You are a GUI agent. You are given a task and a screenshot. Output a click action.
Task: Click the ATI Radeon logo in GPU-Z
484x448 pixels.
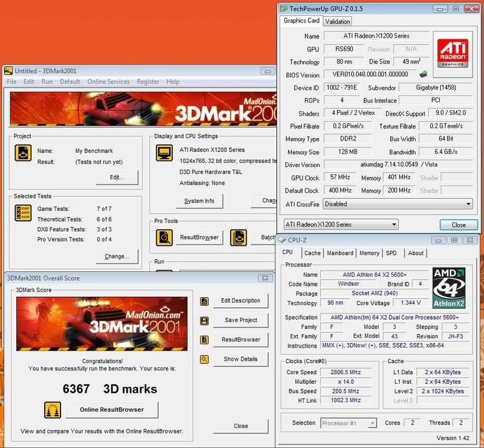pos(453,54)
